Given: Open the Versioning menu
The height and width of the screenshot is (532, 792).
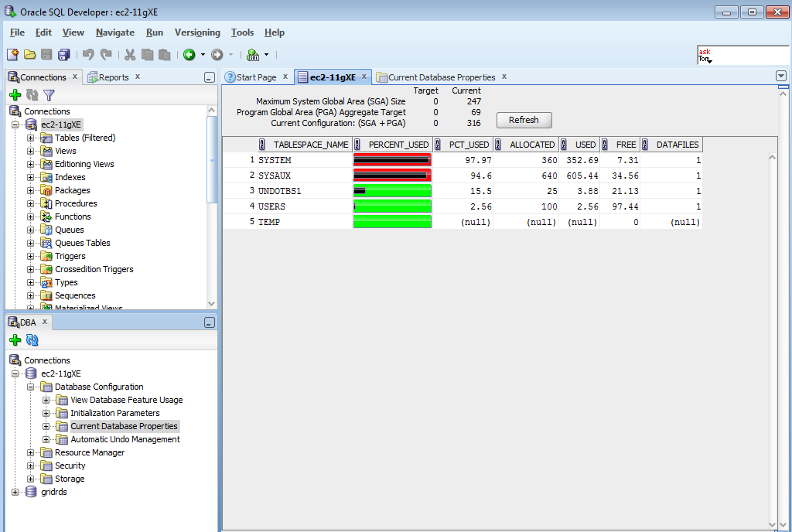Looking at the screenshot, I should pos(197,32).
